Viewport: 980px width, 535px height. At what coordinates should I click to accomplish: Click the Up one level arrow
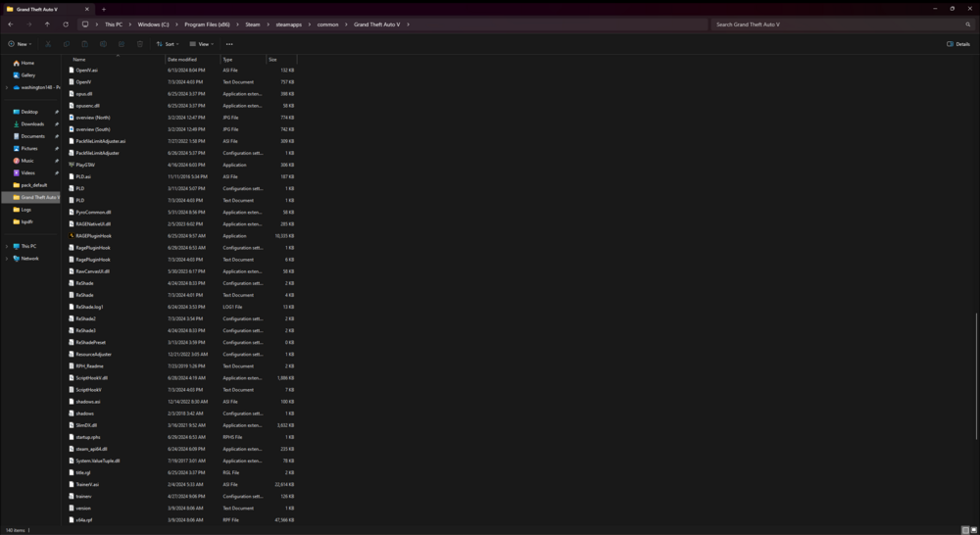[x=47, y=24]
